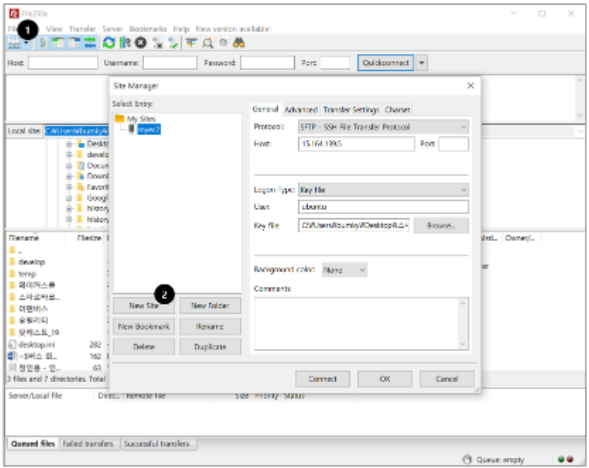This screenshot has height=468, width=589.
Task: Click the Rename button
Action: 210,326
